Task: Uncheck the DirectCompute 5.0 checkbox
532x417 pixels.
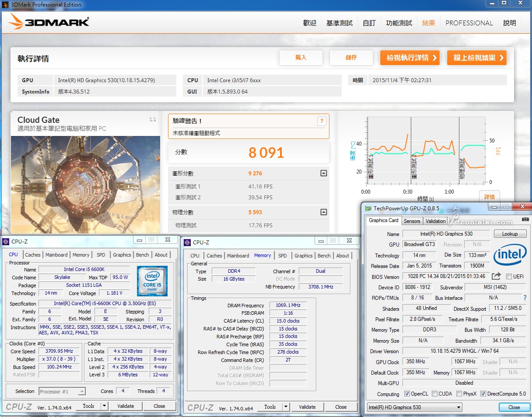Action: [x=483, y=394]
